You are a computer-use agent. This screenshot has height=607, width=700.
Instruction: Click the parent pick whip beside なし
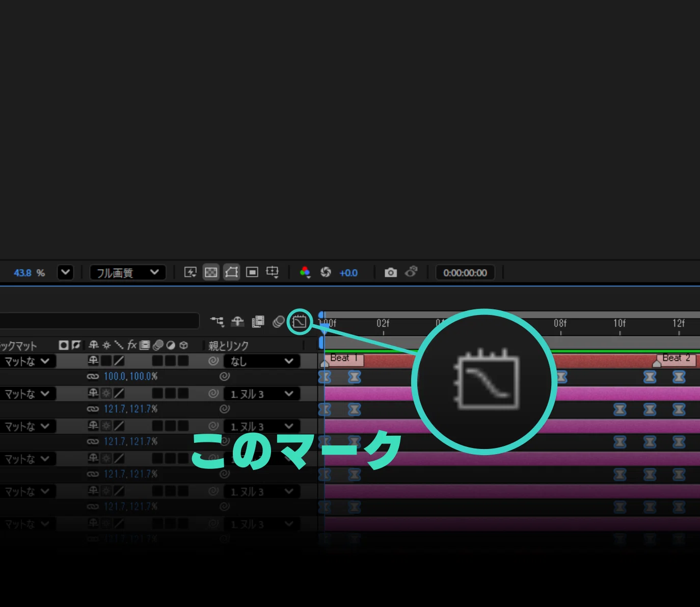pyautogui.click(x=213, y=361)
